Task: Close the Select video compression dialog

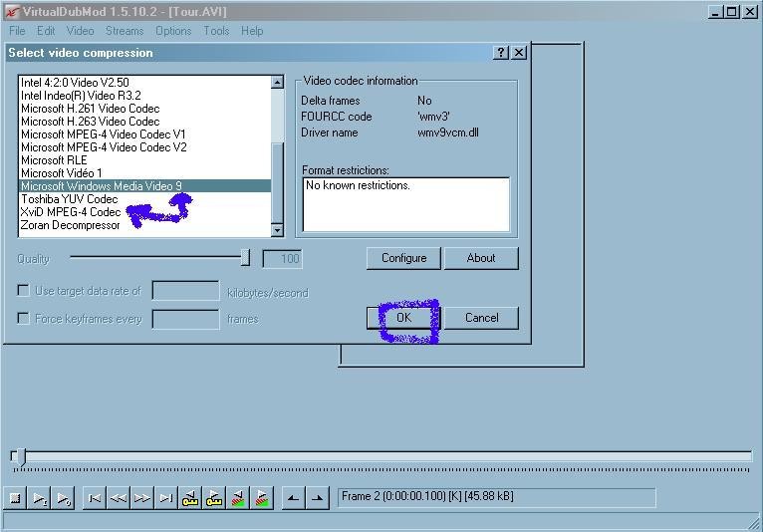Action: point(519,53)
